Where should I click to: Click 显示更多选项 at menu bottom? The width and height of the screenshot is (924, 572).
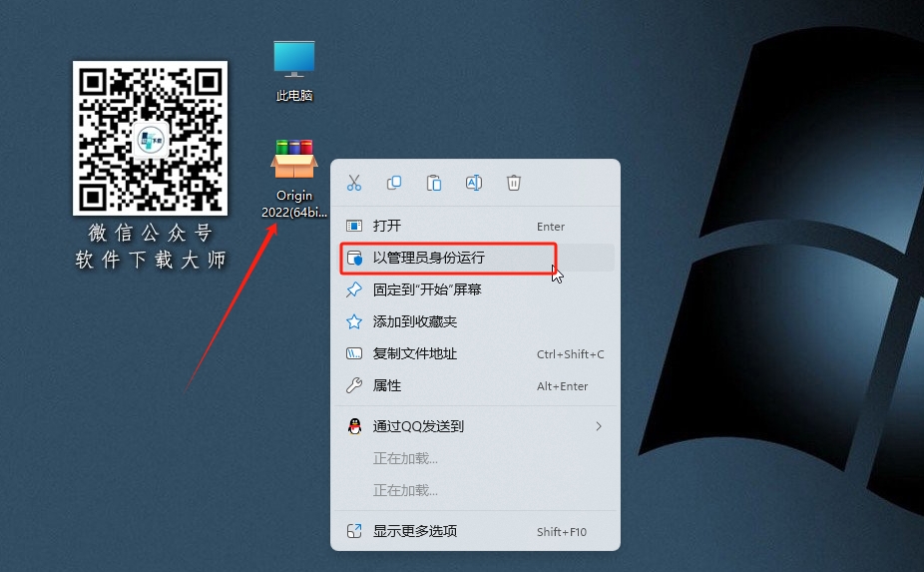[476, 531]
